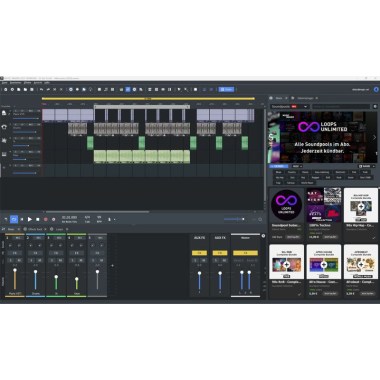Open the transport settings gear icon

coord(54,219)
